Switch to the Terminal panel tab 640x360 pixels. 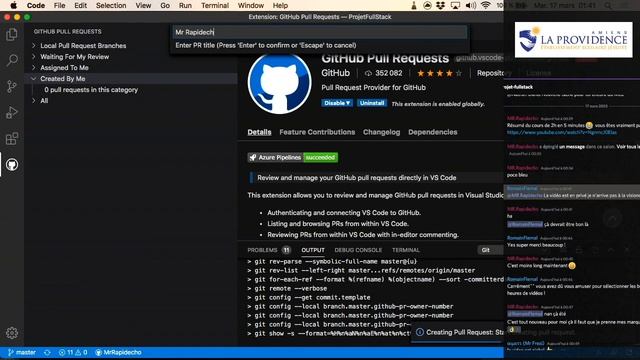tap(406, 250)
